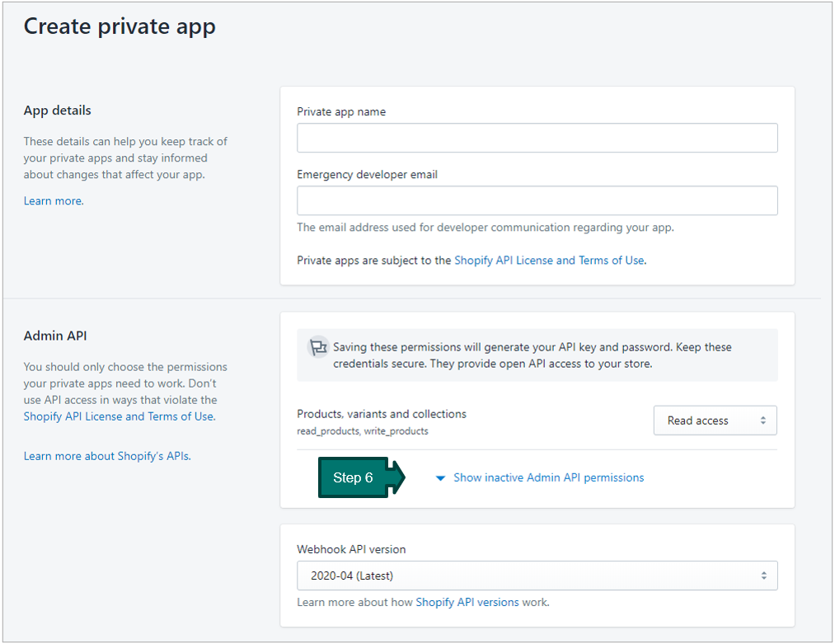Click the Products, variants and collections label
835x644 pixels.
pos(382,414)
